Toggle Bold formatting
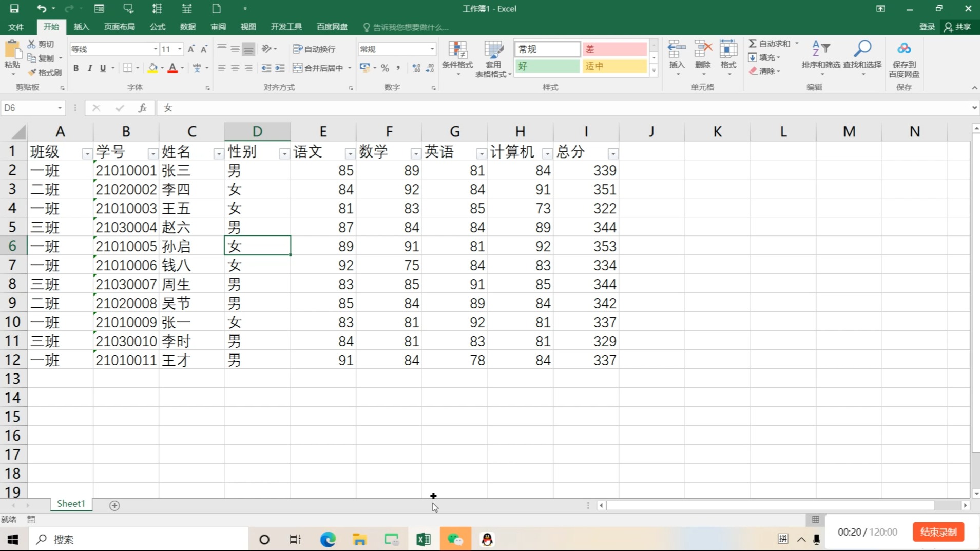This screenshot has width=980, height=551. [76, 68]
